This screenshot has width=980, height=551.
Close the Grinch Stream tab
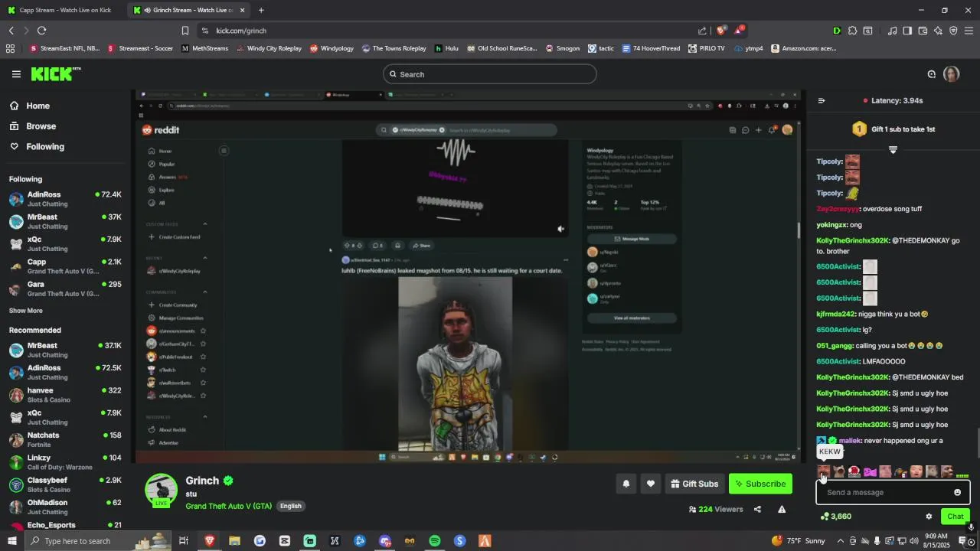pyautogui.click(x=243, y=10)
